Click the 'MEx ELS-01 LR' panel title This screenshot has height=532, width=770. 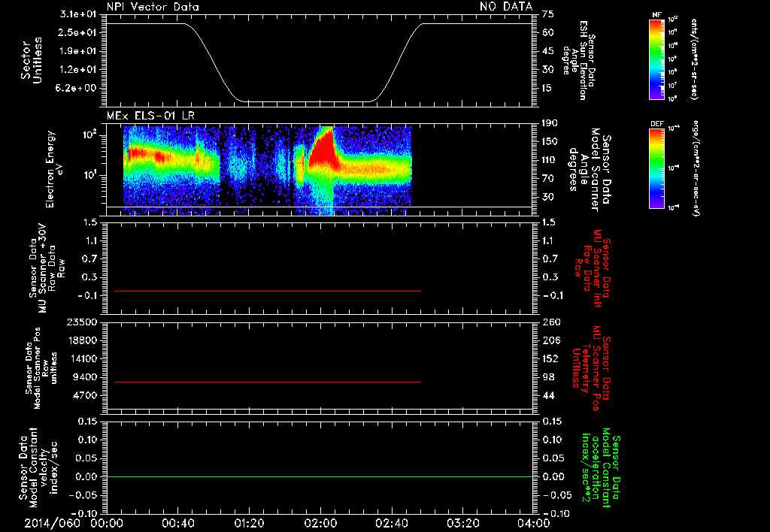point(150,116)
